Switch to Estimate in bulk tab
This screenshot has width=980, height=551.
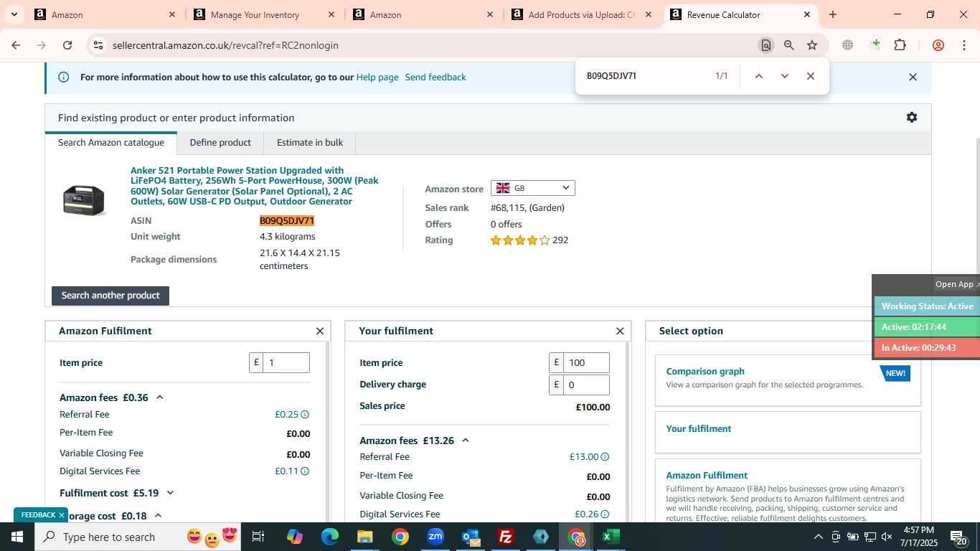tap(310, 142)
